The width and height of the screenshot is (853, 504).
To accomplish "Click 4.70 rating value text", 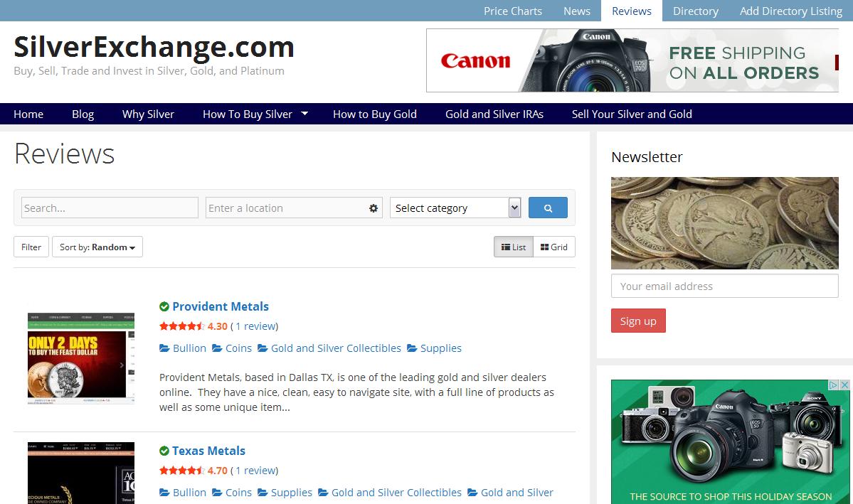I will coord(218,471).
